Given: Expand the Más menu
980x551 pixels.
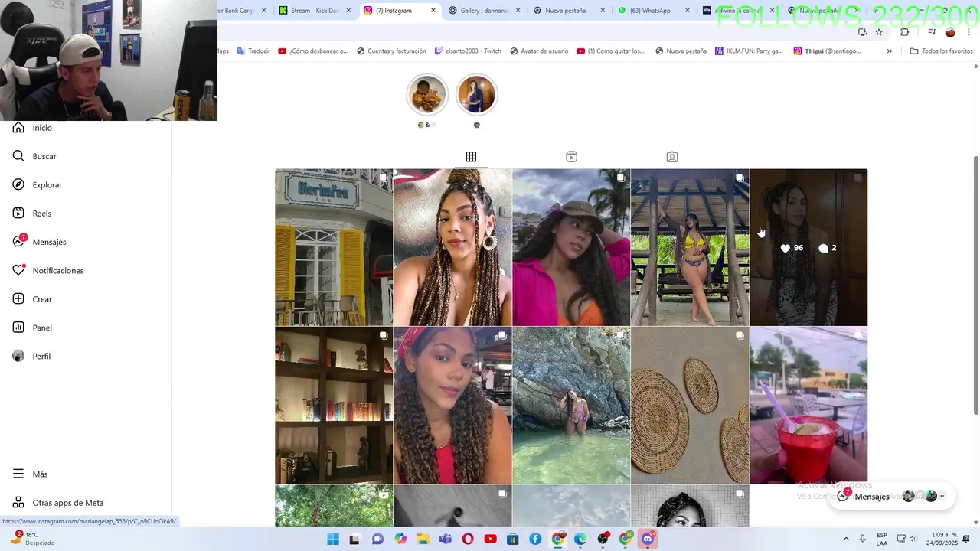Looking at the screenshot, I should (x=30, y=474).
